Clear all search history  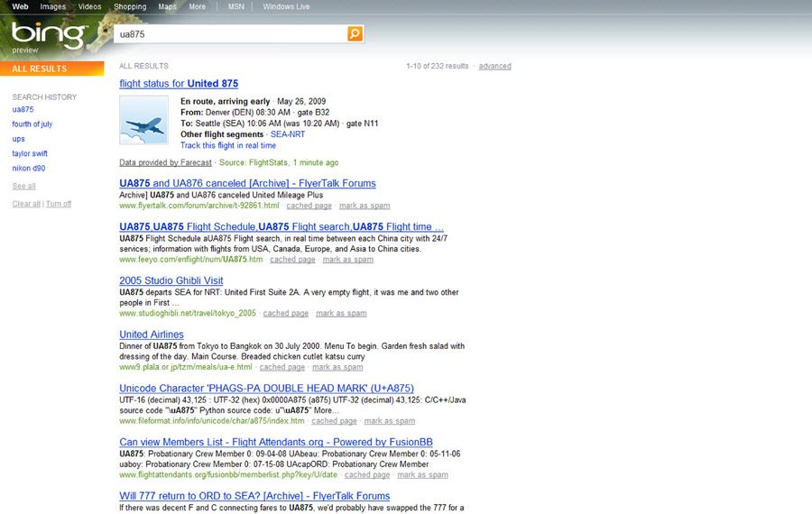tap(26, 204)
